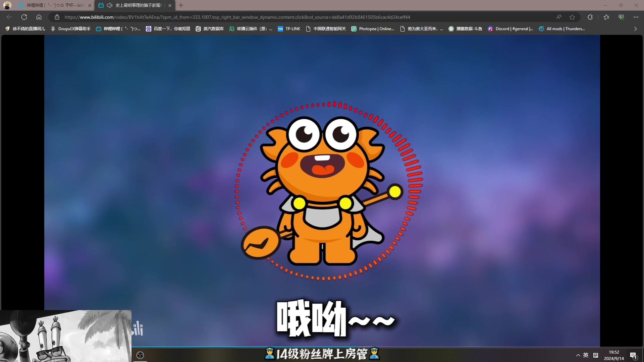Open the browser Extensions puzzle icon
This screenshot has width=644, height=362.
590,17
